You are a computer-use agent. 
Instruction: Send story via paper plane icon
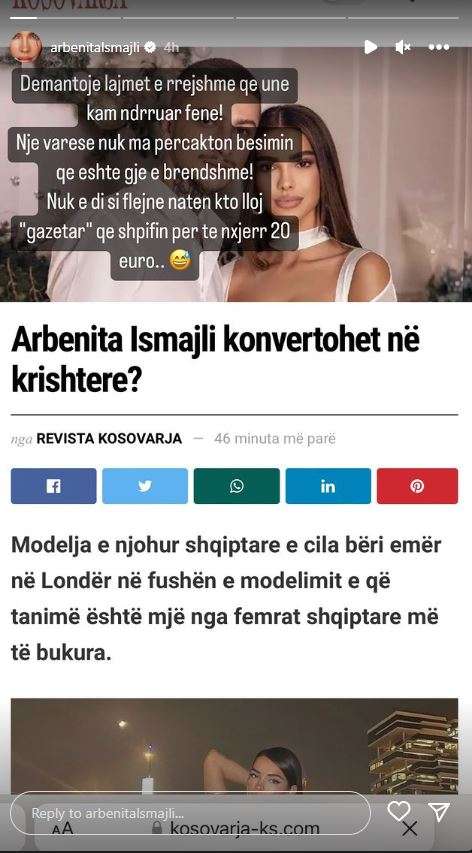(439, 811)
